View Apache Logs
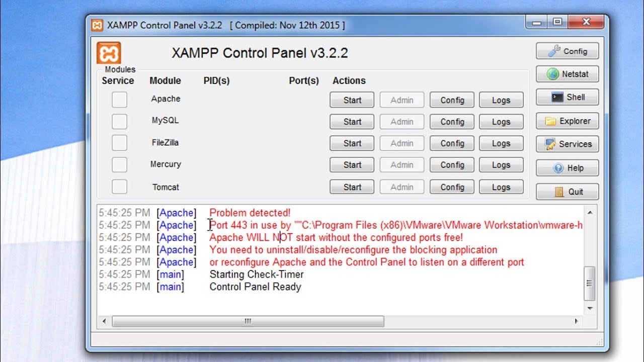The width and height of the screenshot is (644, 362). [x=501, y=100]
